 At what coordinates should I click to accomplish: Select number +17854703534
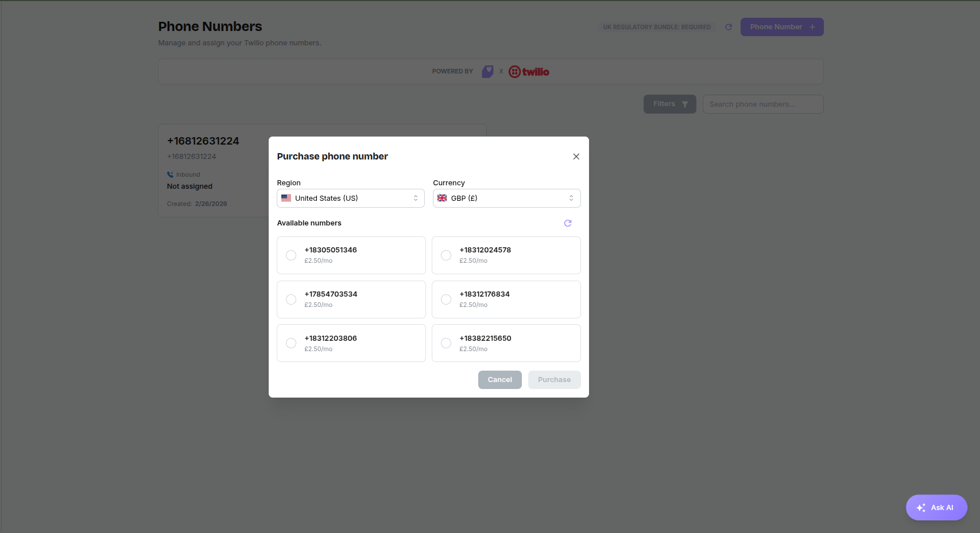pyautogui.click(x=351, y=299)
